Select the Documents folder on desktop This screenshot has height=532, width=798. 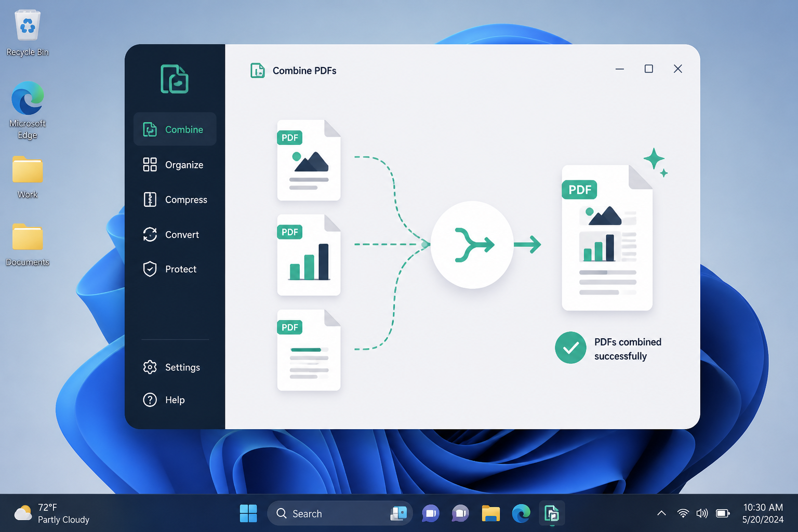[28, 245]
